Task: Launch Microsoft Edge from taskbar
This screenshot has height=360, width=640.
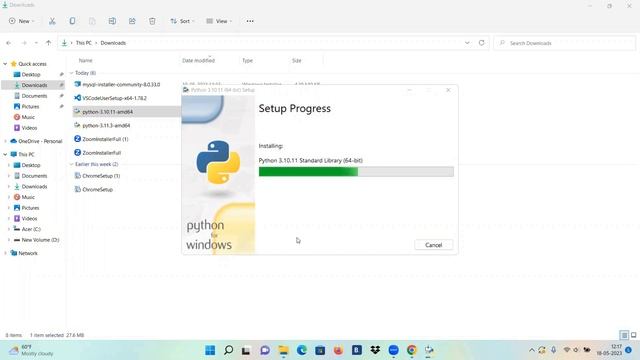Action: (302, 350)
